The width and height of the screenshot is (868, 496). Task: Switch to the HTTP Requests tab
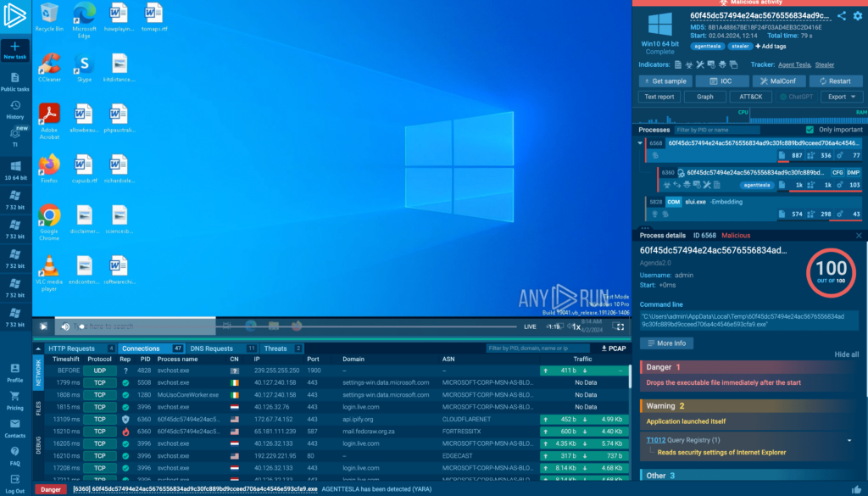71,348
